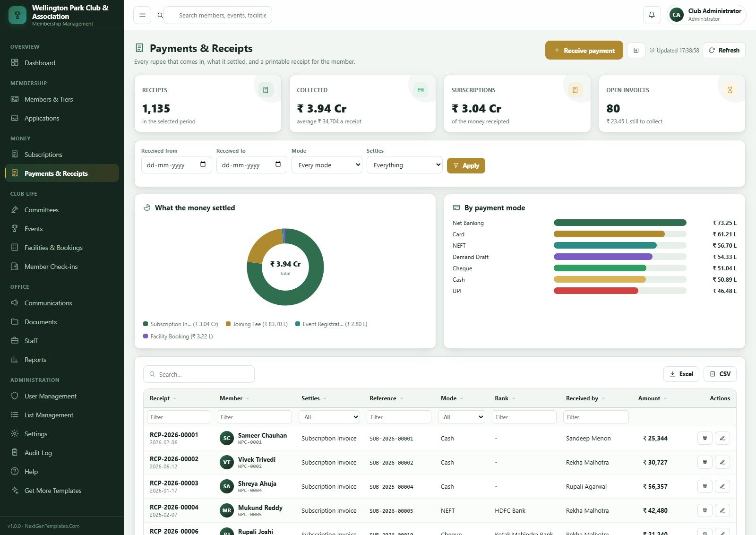Viewport: 756px width, 535px height.
Task: Edit receipt RCP-2026-00001
Action: (722, 438)
